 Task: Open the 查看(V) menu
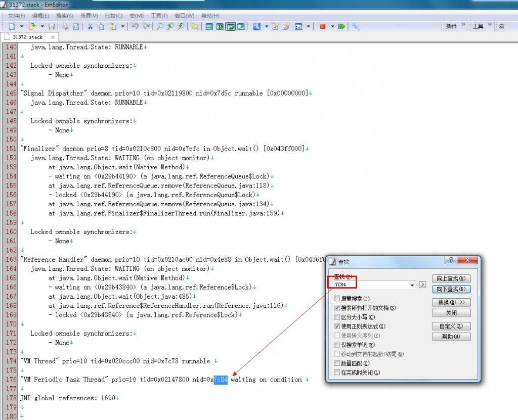89,16
